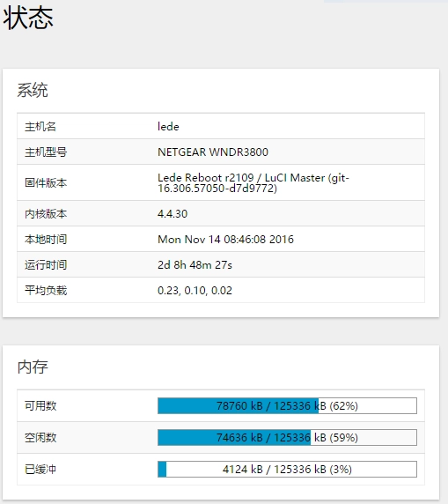448x504 pixels.
Task: Click the 可用数 label
Action: click(40, 405)
